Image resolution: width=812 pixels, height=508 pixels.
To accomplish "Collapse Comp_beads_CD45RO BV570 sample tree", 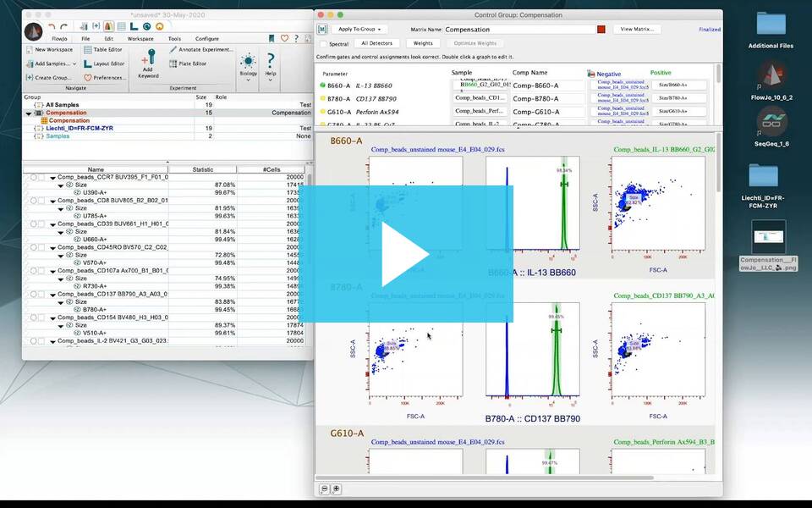I will pos(52,248).
